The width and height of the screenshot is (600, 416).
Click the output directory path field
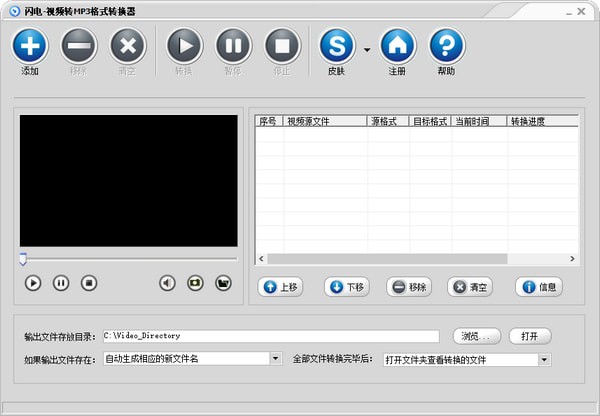[271, 336]
